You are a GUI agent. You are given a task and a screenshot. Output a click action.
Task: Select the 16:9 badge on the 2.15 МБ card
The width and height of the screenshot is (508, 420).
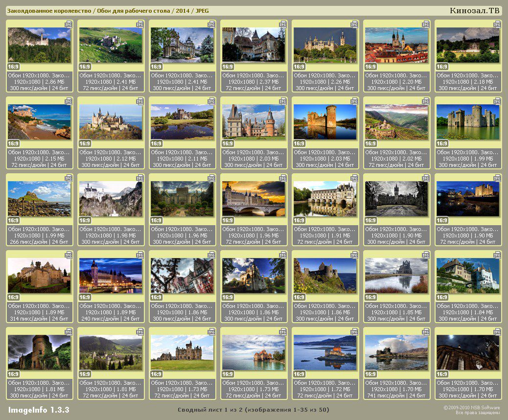[x=13, y=143]
